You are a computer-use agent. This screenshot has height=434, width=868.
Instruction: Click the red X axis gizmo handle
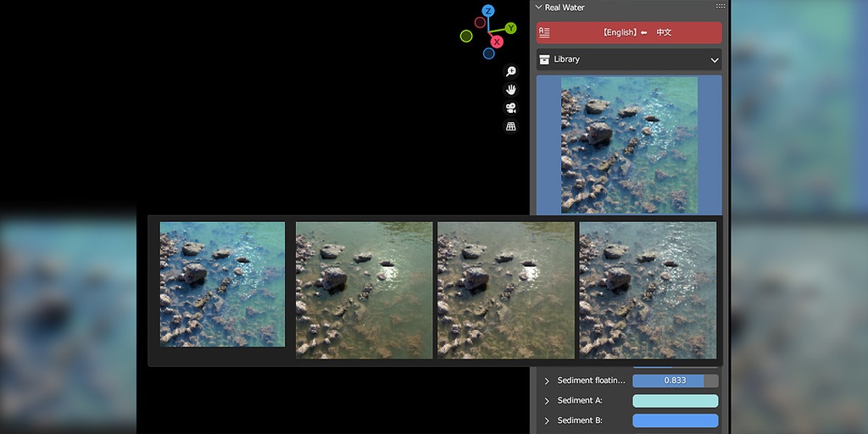point(497,42)
